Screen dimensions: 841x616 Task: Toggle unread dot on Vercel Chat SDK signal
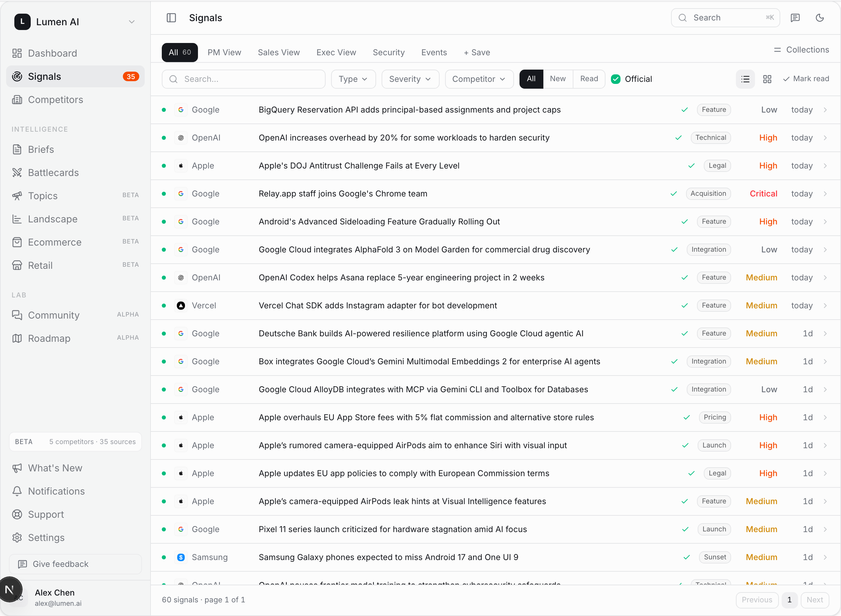164,305
